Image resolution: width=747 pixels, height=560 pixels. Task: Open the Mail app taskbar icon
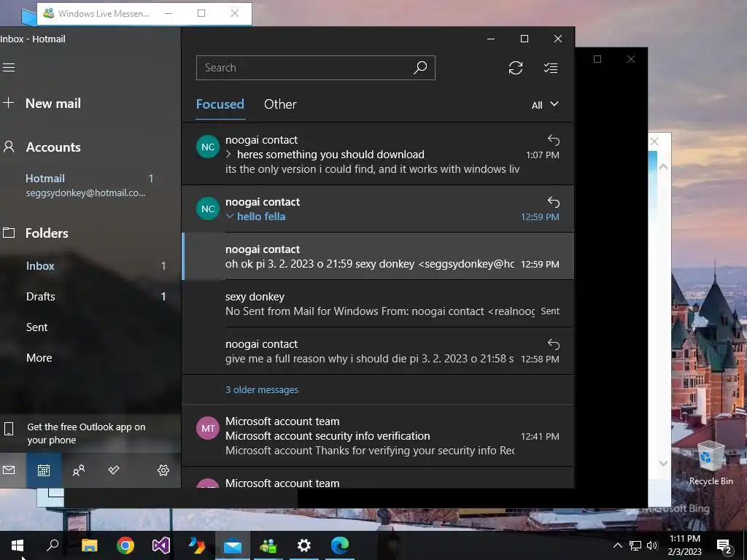coord(233,545)
